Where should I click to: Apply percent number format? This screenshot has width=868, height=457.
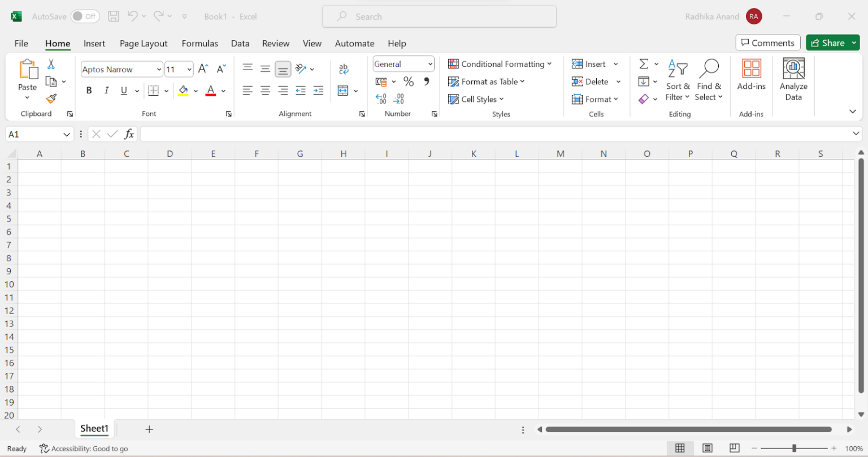[409, 81]
